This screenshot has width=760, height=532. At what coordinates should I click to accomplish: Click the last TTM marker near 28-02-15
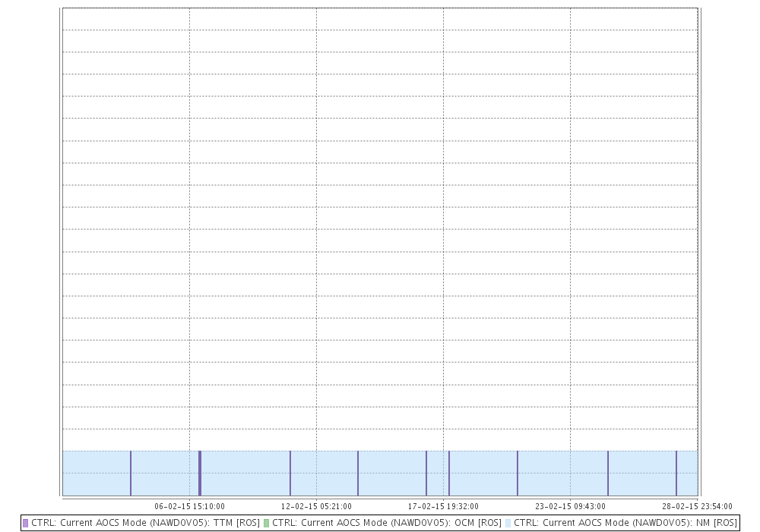click(x=676, y=473)
